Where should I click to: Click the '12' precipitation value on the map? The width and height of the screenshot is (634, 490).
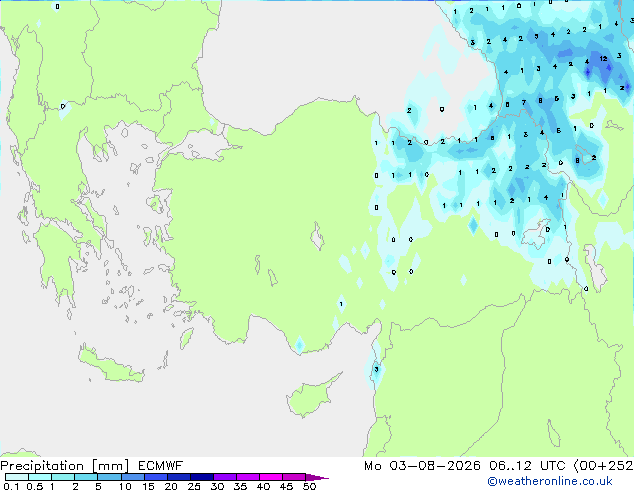point(603,59)
